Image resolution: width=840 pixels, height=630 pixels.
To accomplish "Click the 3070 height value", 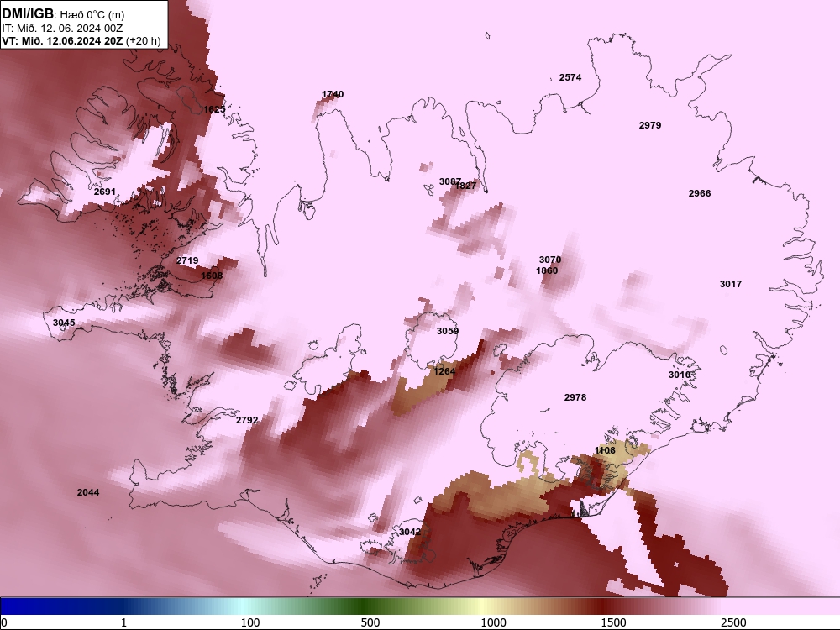I will 550,260.
